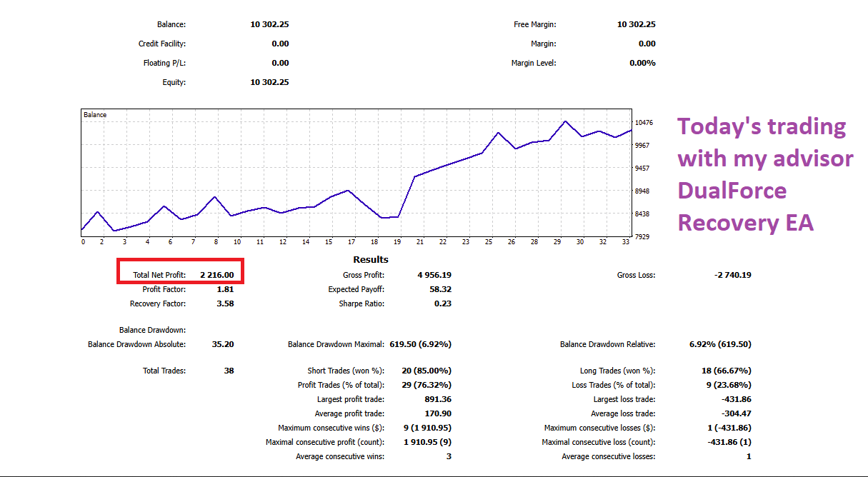Click the Free Margin value 10 302.25
This screenshot has height=477, width=868.
pyautogui.click(x=636, y=24)
